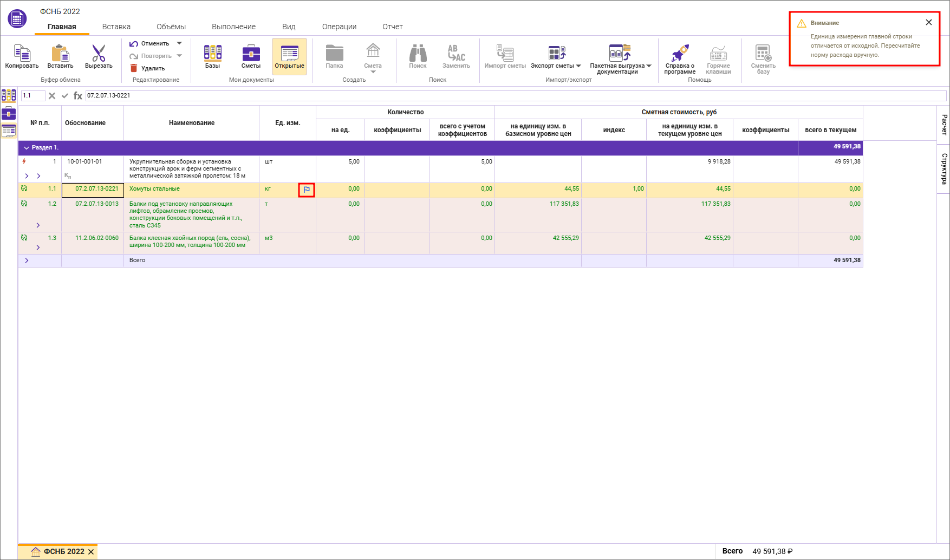Open the Расчет side panel
Screen dimensions: 950x560
(x=944, y=125)
